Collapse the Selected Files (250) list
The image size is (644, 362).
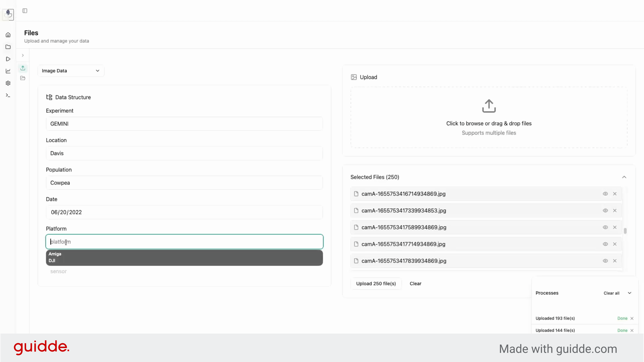[624, 177]
